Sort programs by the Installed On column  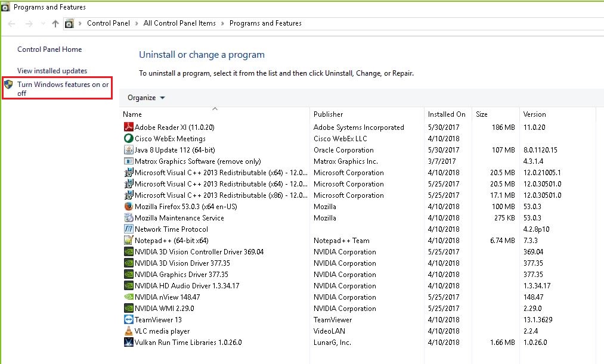pyautogui.click(x=447, y=114)
